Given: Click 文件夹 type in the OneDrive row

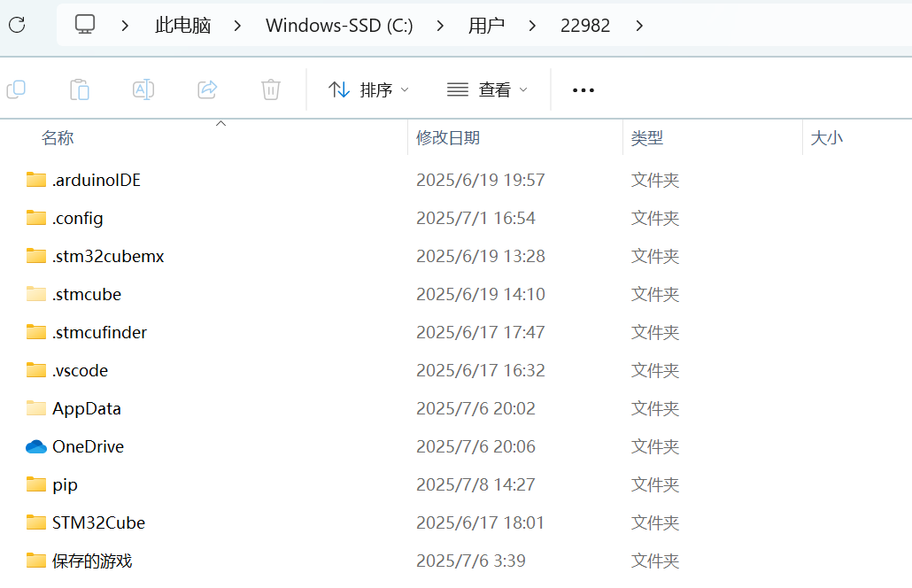Looking at the screenshot, I should pyautogui.click(x=655, y=446).
